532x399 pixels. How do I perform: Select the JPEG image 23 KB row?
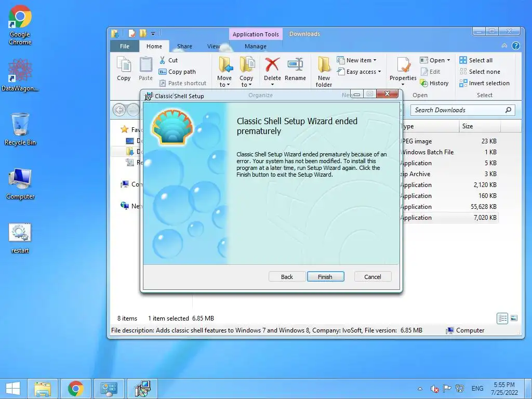coord(449,141)
